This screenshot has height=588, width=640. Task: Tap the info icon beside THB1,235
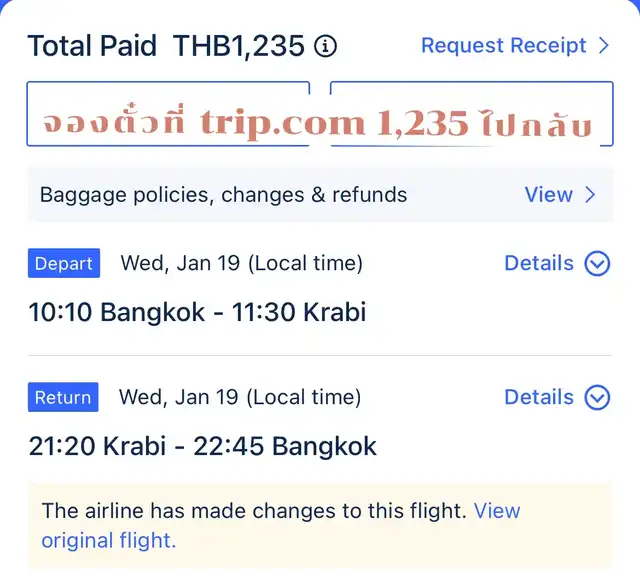tap(325, 46)
